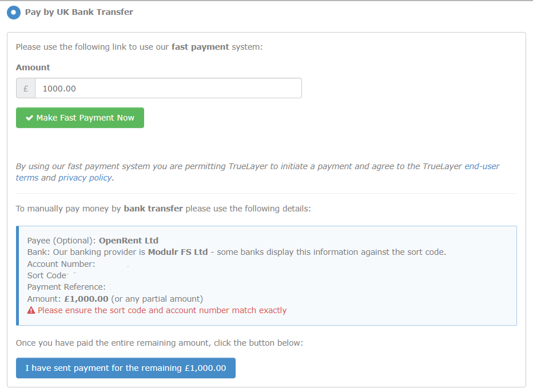Screen dimensions: 533x392
Task: Click the Modulr FS Ltd bank provider name
Action: pyautogui.click(x=178, y=252)
